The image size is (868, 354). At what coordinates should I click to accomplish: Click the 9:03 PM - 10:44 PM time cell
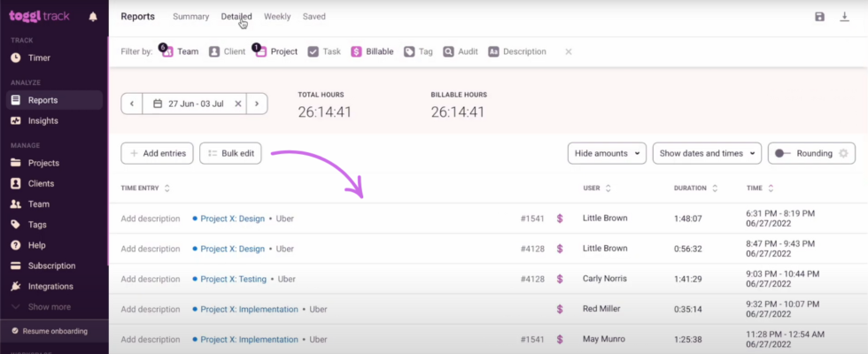(x=783, y=279)
